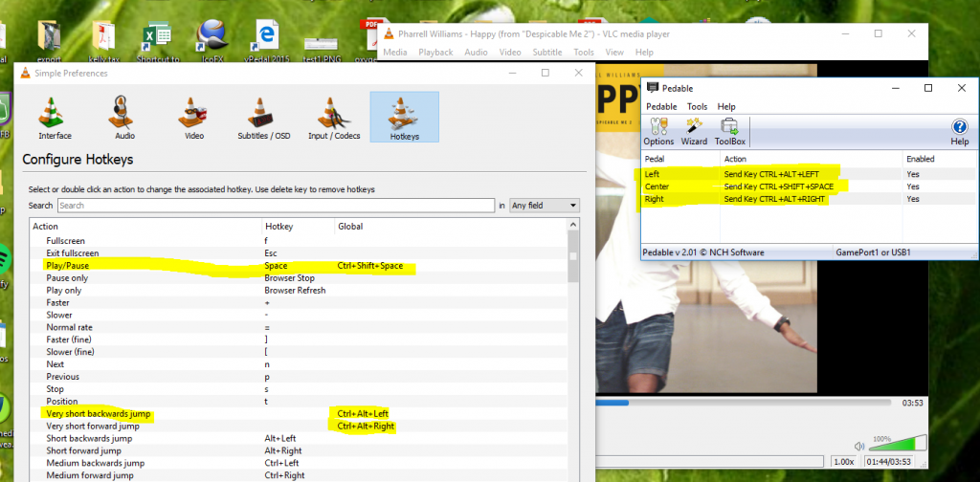Open VLC Tools menu
The height and width of the screenshot is (482, 980).
point(584,53)
